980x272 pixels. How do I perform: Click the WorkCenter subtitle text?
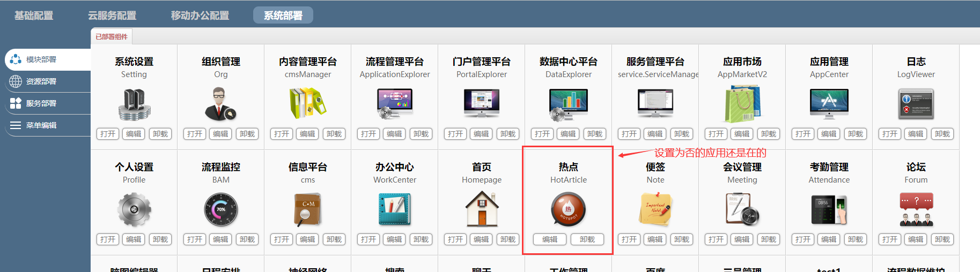[395, 180]
